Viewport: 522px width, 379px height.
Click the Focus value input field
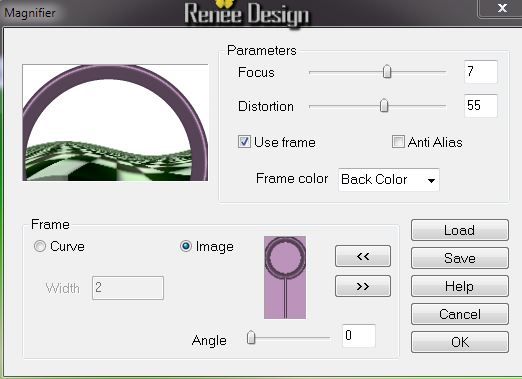coord(481,72)
